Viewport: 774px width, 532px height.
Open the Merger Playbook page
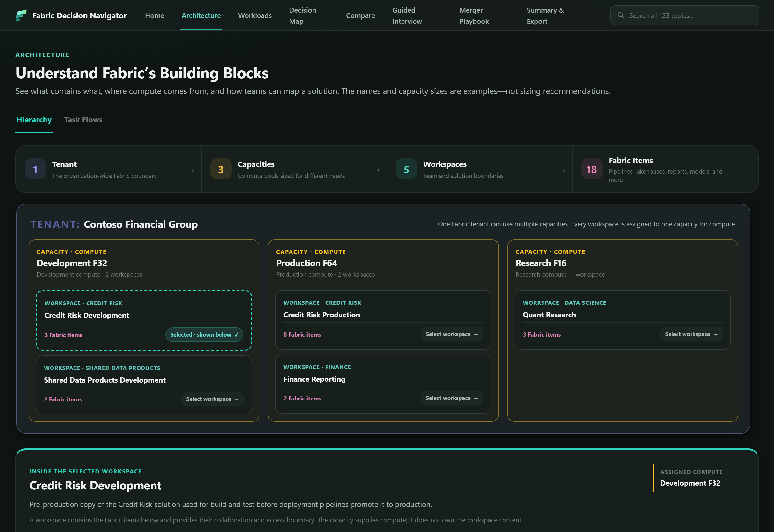pyautogui.click(x=474, y=16)
